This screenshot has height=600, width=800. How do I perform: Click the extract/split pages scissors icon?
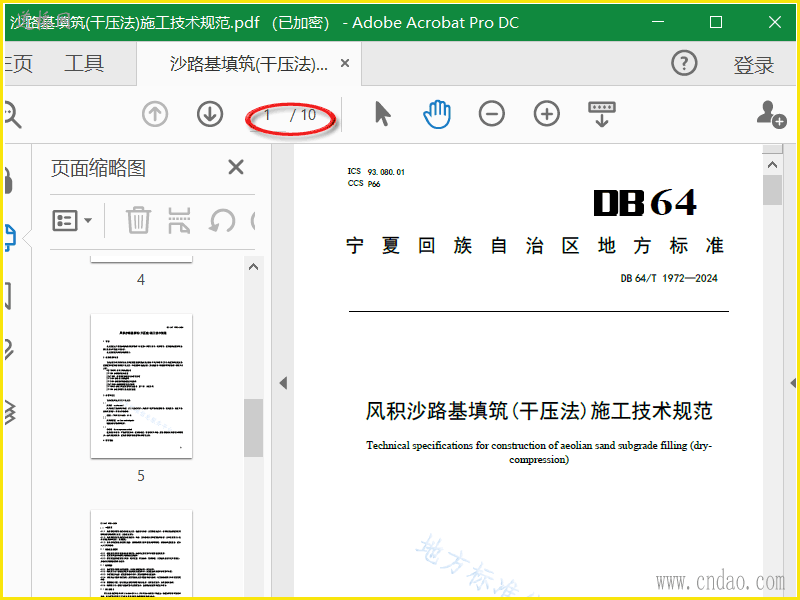(179, 220)
